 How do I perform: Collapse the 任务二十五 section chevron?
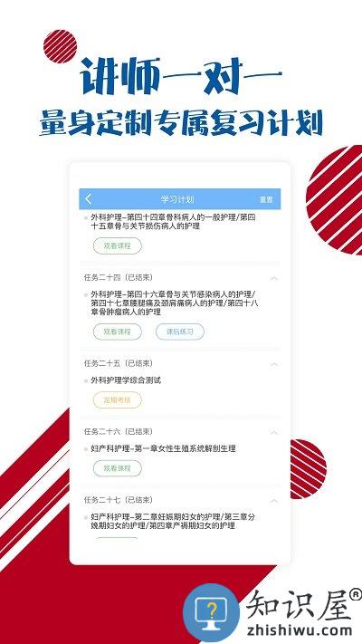point(274,364)
